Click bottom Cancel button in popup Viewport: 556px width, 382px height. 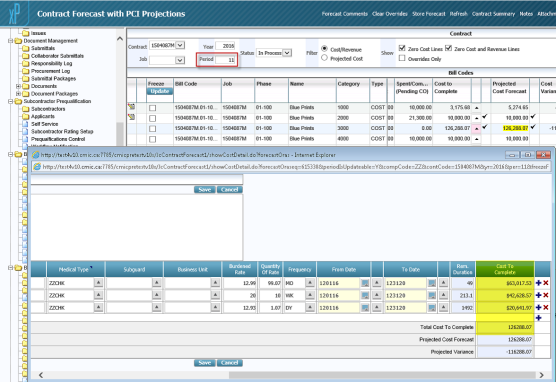coord(229,362)
